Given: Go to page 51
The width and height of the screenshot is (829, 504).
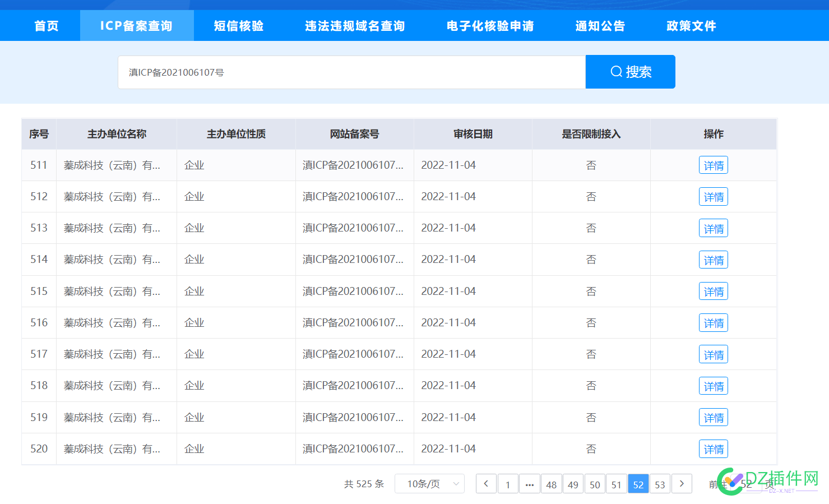Looking at the screenshot, I should 617,484.
